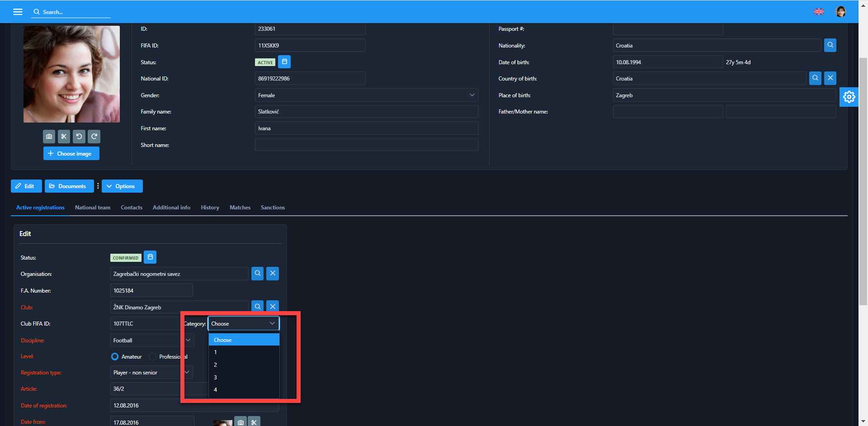Click the camera icon under profile photo
The image size is (868, 426).
pyautogui.click(x=49, y=137)
